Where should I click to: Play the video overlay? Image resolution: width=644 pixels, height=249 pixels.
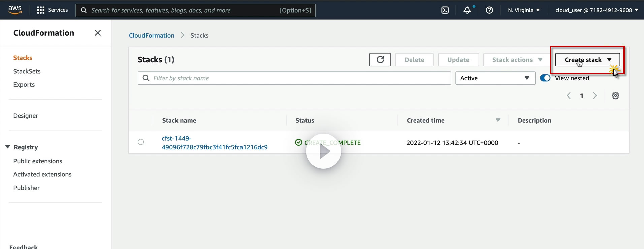(323, 151)
